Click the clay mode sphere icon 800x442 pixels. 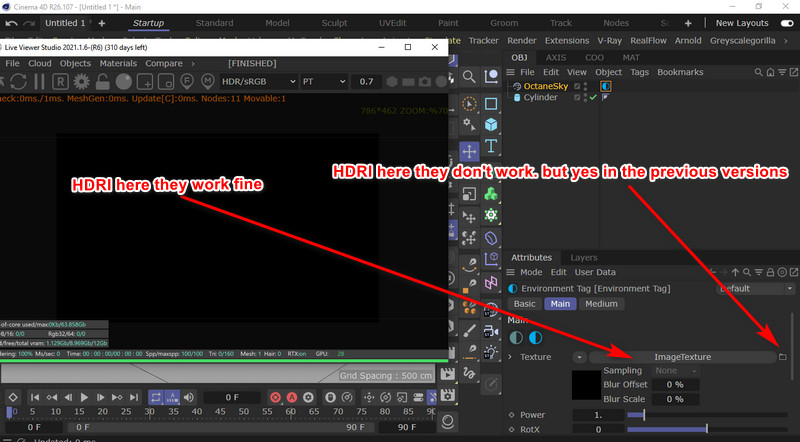123,81
